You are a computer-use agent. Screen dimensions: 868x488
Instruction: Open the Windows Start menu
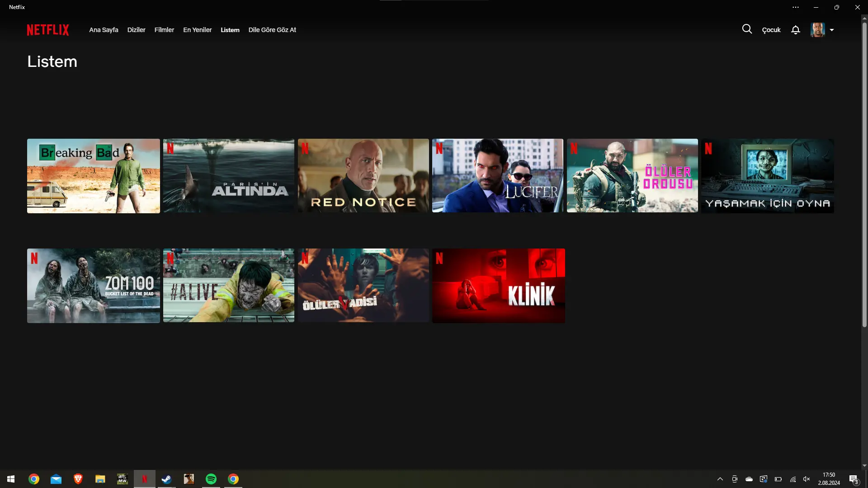click(11, 479)
